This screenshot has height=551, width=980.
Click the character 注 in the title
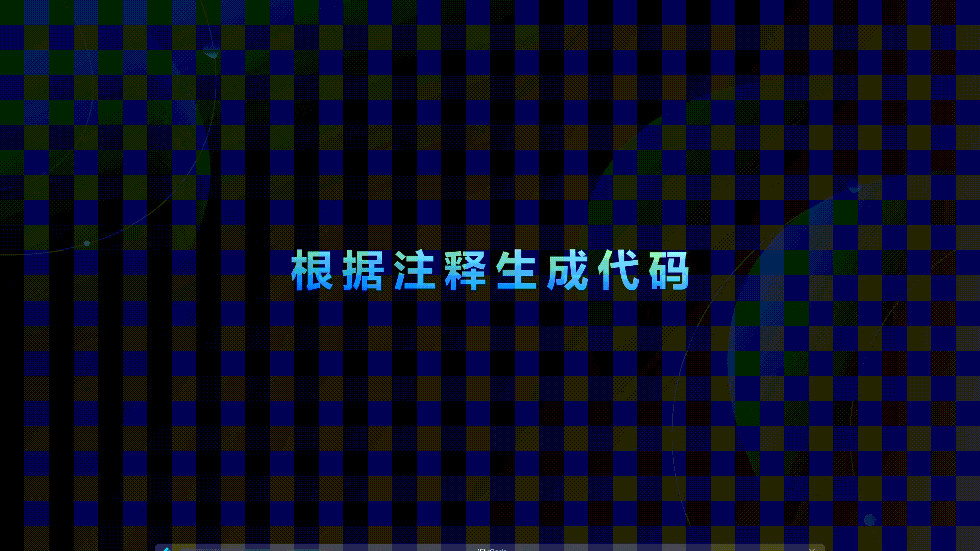[414, 270]
